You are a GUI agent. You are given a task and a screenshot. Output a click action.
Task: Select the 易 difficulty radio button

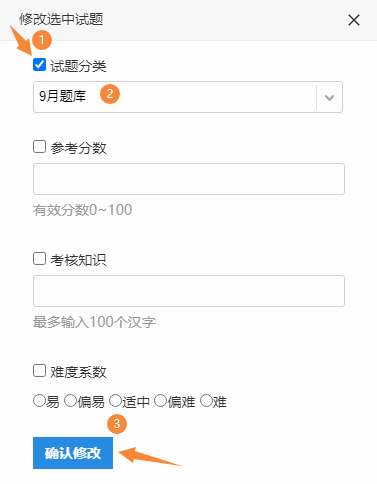click(39, 401)
